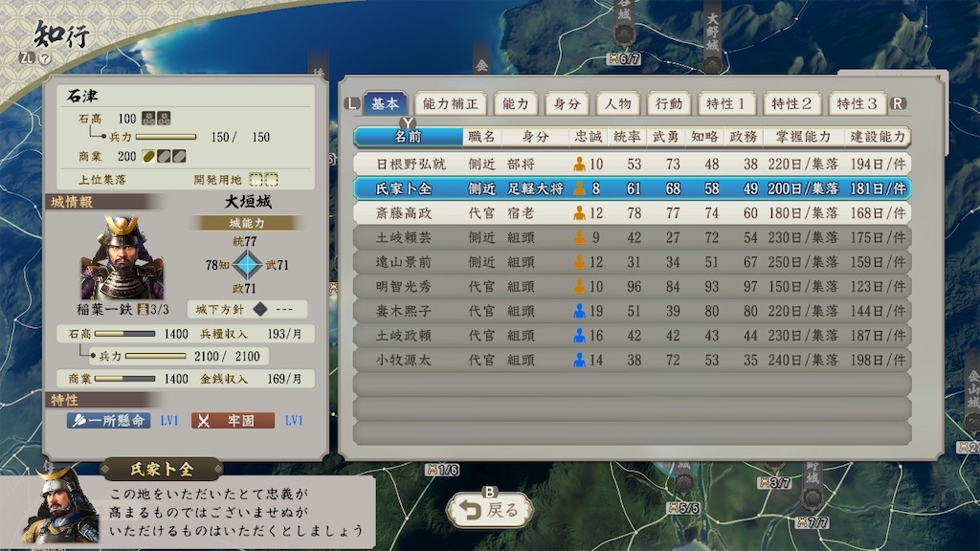The width and height of the screenshot is (980, 551).
Task: Click 稲葉一鉄 lord portrait
Action: coord(122,258)
